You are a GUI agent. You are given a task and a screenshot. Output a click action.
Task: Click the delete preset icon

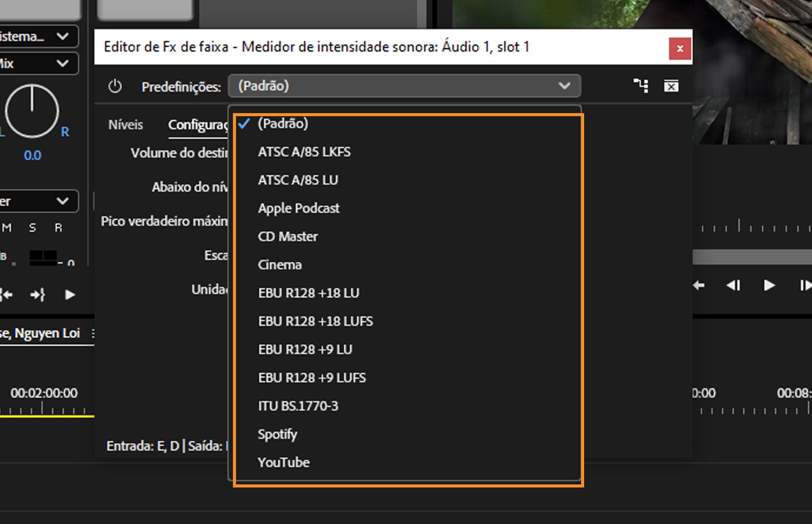click(x=671, y=86)
